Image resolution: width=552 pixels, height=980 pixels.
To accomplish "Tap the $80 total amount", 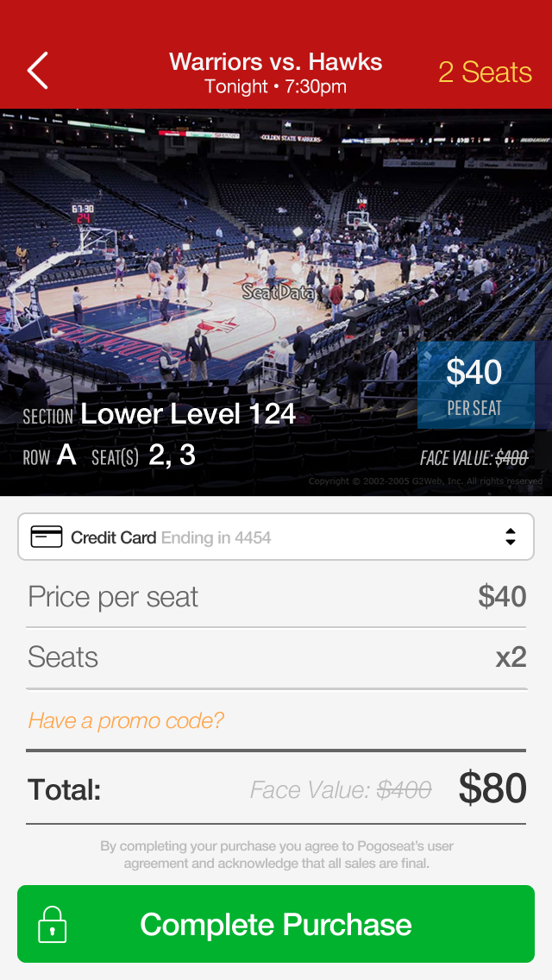I will 492,788.
